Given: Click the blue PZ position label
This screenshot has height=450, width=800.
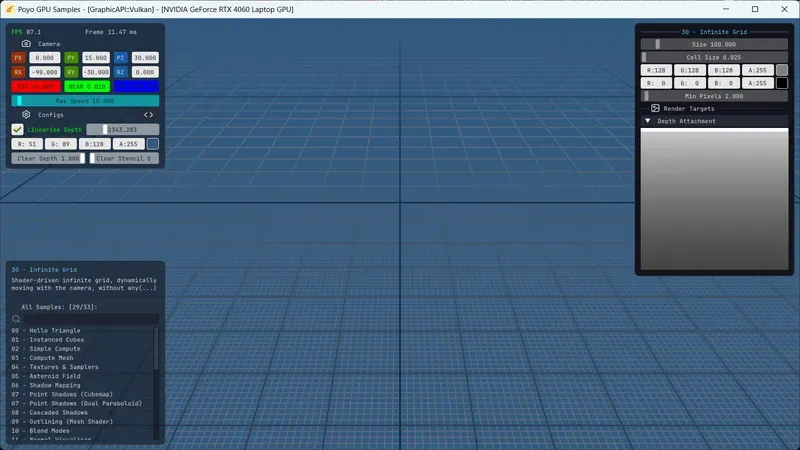Looking at the screenshot, I should [x=120, y=58].
